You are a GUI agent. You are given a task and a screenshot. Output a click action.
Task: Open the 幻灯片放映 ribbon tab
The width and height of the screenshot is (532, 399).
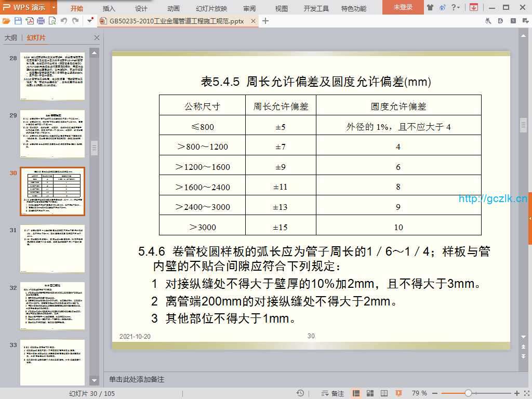211,8
